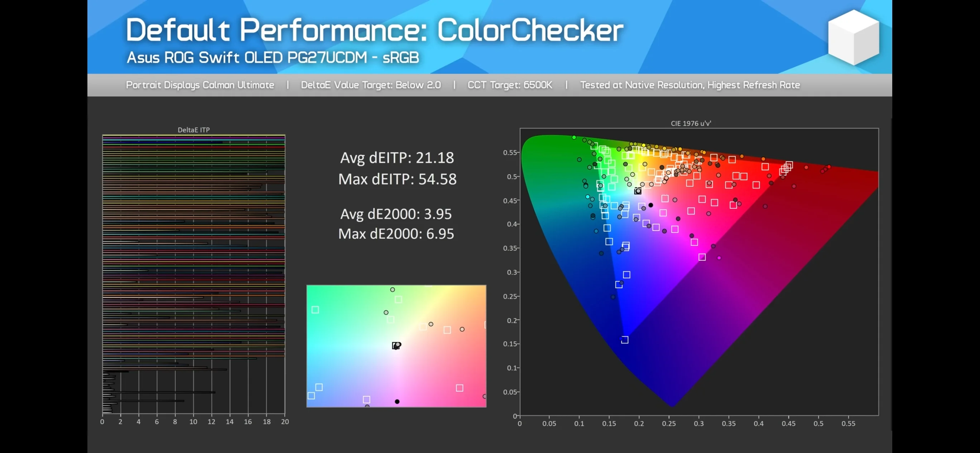Click "Portrait Displays Calman Ultimate" text
980x453 pixels.
coord(200,85)
